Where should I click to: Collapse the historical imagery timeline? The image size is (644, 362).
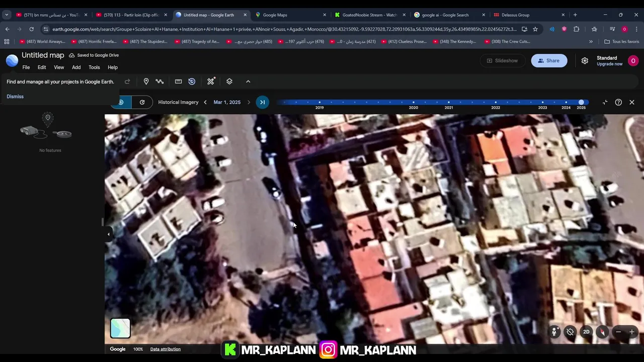[605, 102]
